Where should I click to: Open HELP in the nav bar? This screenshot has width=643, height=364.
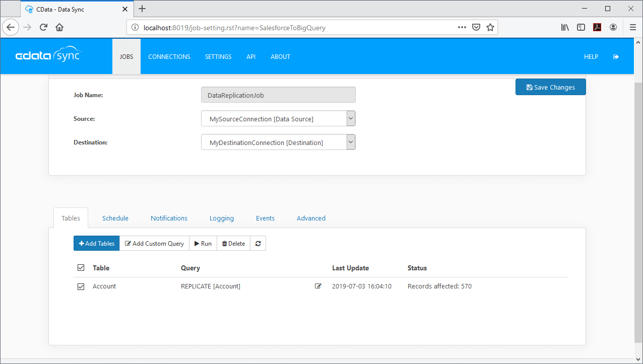tap(591, 57)
